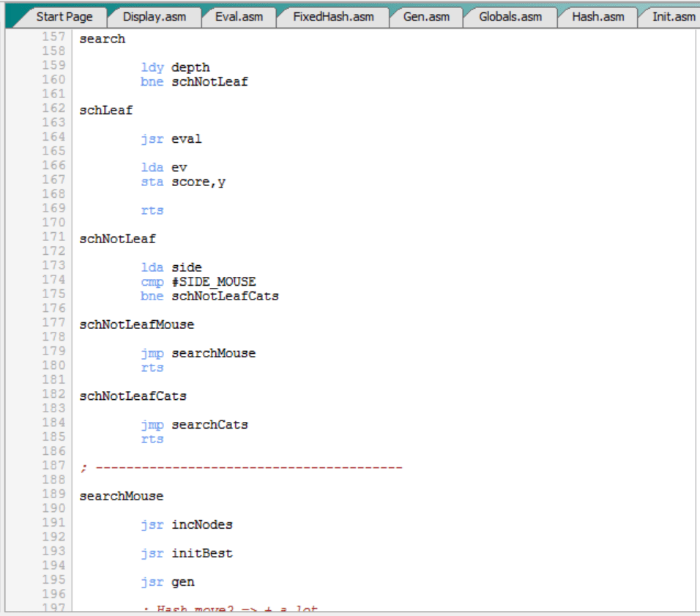Place cursor on red dashed comment line
Image resolution: width=700 pixels, height=616 pixels.
point(249,468)
